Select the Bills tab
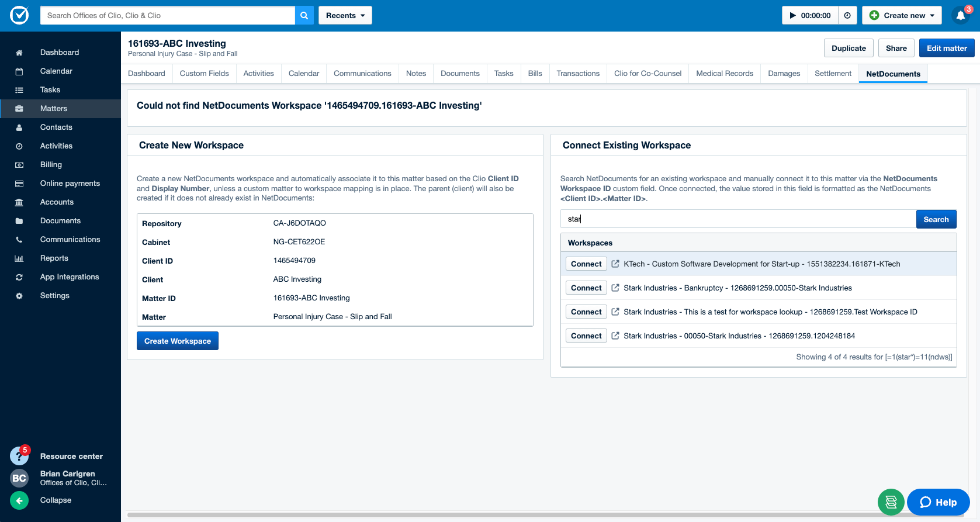The width and height of the screenshot is (980, 522). pos(535,73)
